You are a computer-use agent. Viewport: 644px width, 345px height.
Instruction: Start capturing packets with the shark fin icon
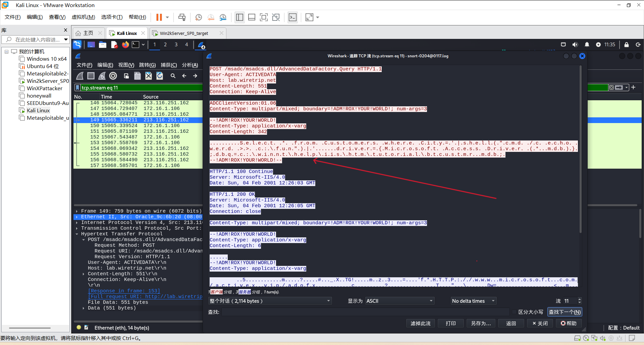[80, 76]
